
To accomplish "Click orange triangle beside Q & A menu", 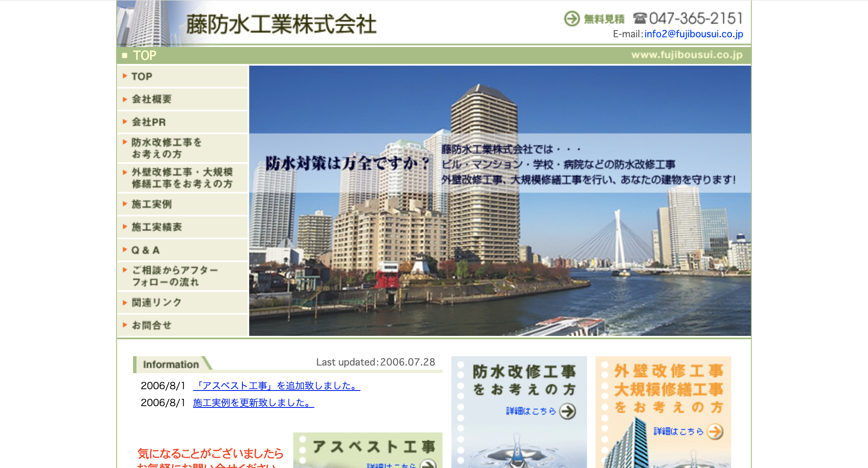I will [125, 250].
